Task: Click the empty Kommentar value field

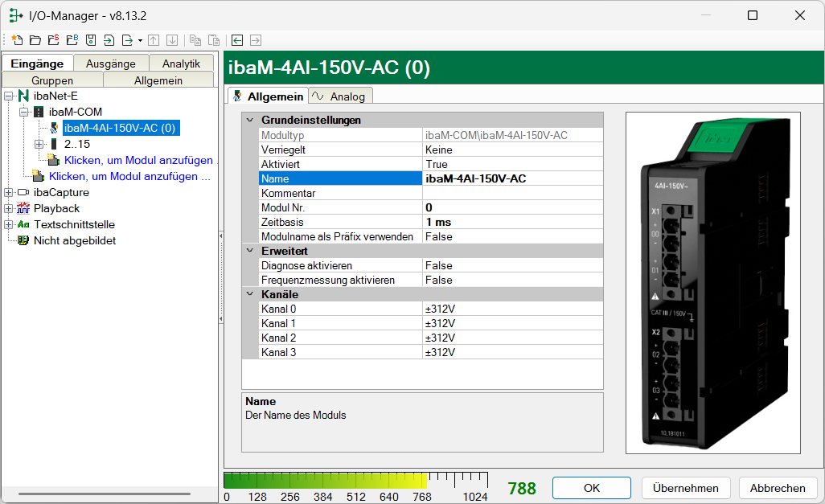Action: [x=512, y=193]
